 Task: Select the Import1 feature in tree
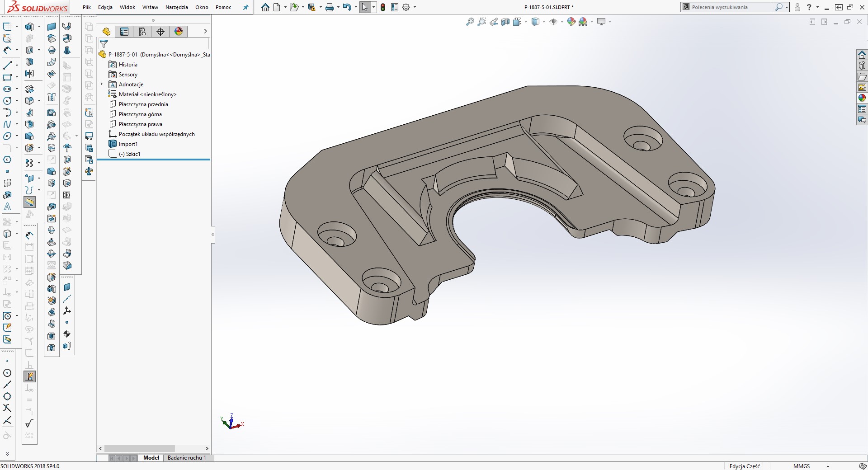point(128,144)
